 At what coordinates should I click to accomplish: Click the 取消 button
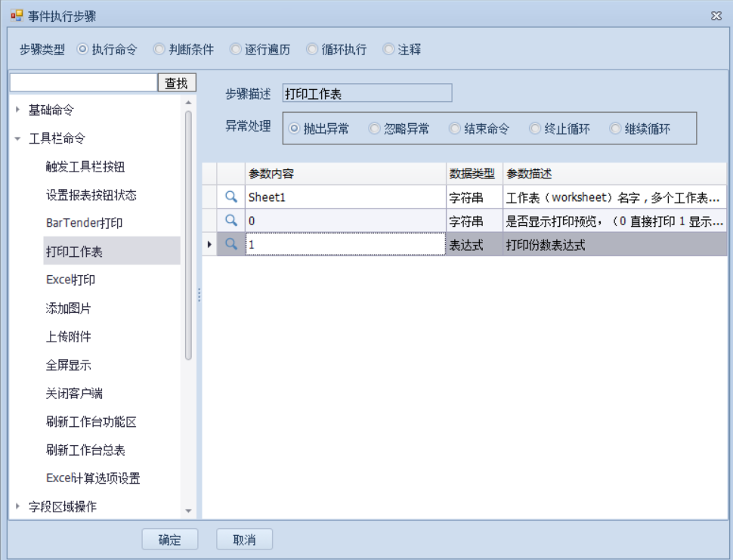(244, 540)
